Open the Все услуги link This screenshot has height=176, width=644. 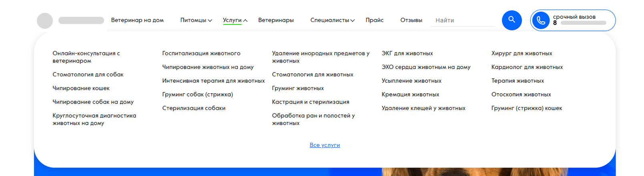coord(325,145)
